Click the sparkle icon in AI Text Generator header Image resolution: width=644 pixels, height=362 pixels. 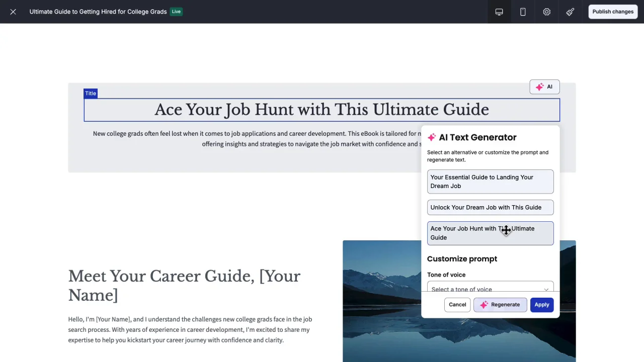pos(432,137)
